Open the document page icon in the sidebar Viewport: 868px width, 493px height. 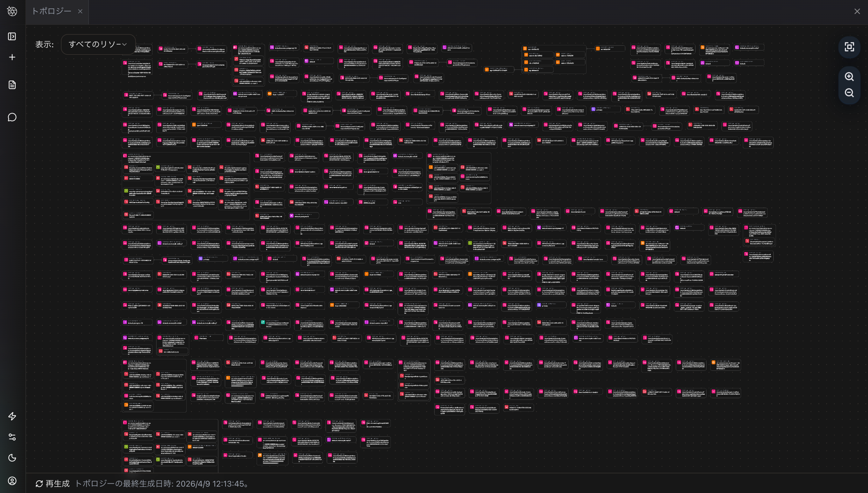pos(12,85)
